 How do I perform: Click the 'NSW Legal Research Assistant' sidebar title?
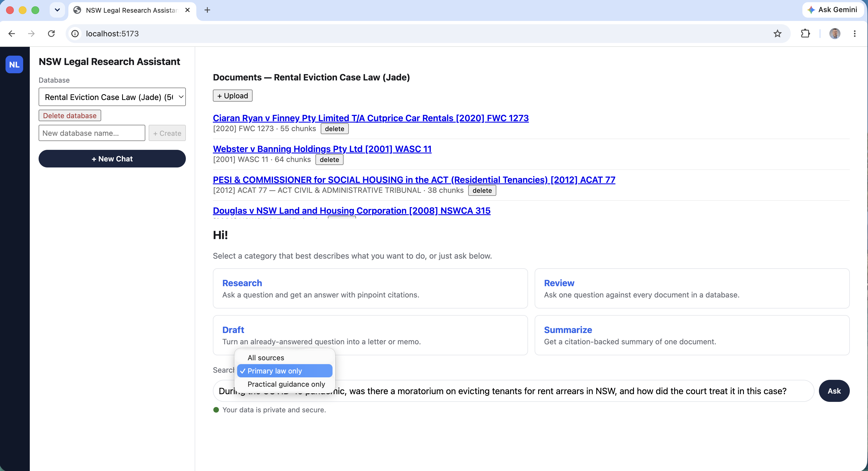coord(109,62)
